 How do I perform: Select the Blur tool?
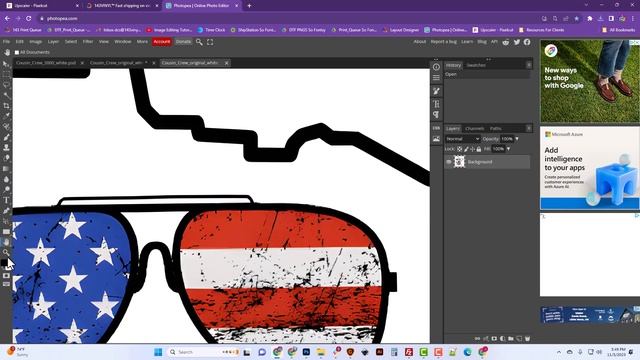tap(6, 179)
